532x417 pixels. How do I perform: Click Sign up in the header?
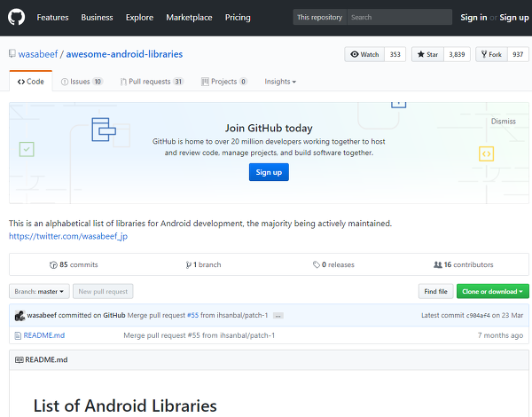click(513, 18)
